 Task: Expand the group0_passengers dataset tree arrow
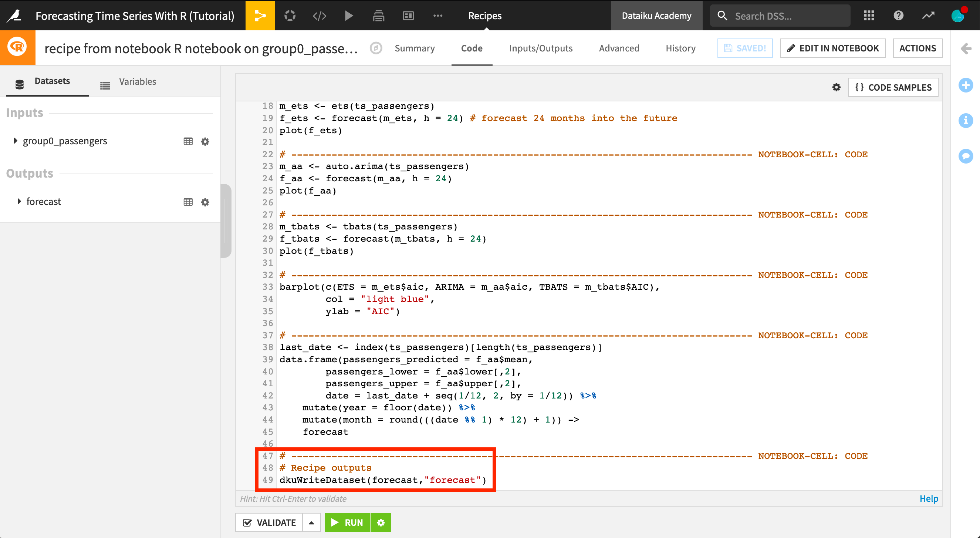[x=15, y=141]
